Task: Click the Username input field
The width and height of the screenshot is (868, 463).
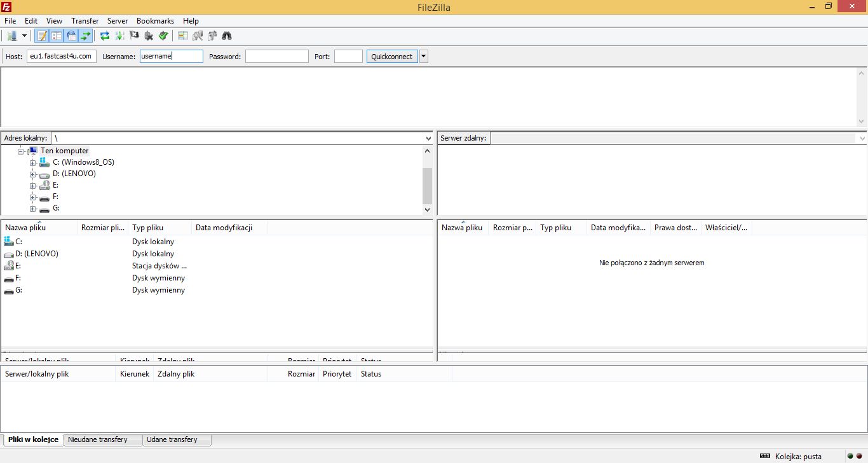Action: (172, 56)
